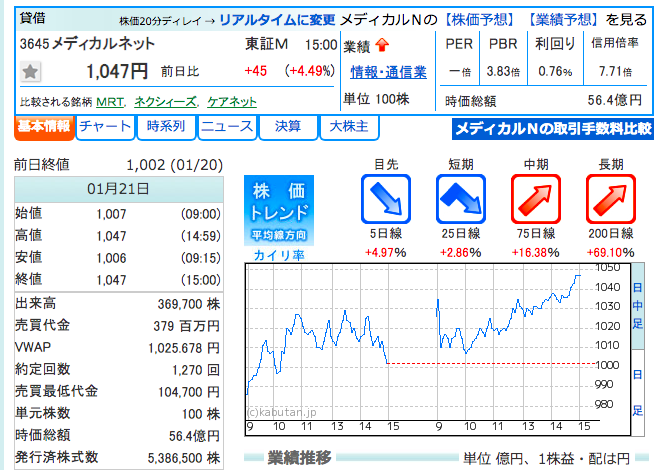Click the 安値 1,006 value

[x=111, y=258]
